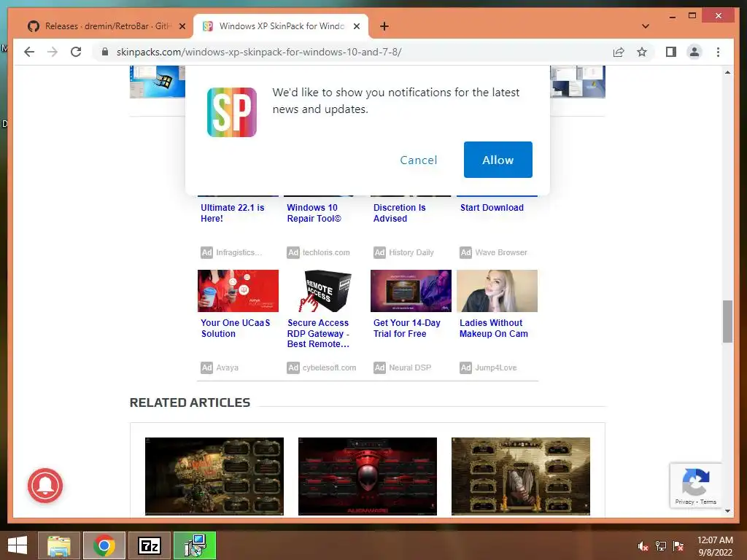Open Secure Access RDP Gateway link

click(318, 333)
